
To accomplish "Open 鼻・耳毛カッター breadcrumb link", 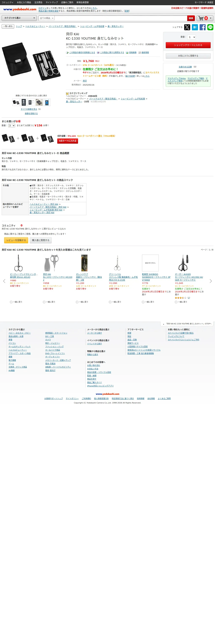I will point(116,26).
